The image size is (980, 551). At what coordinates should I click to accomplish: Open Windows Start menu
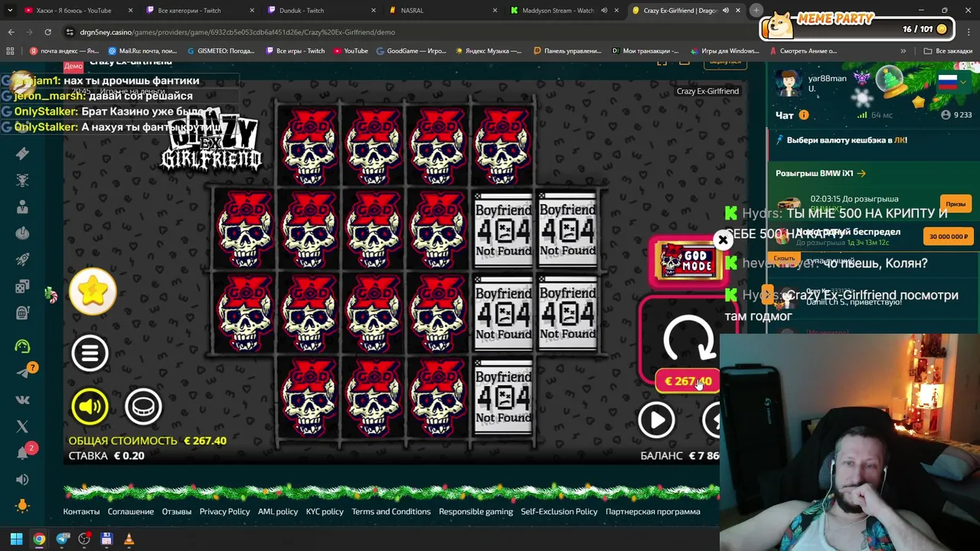coord(16,539)
